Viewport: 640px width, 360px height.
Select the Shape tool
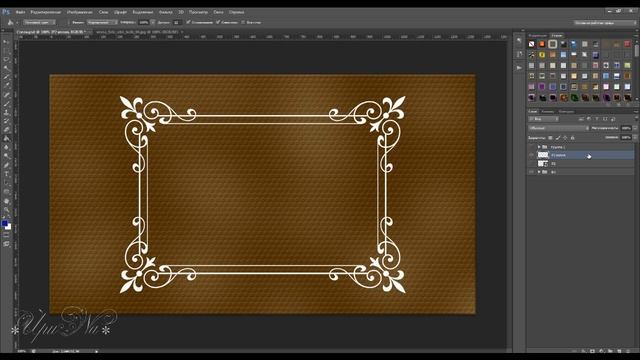click(x=6, y=192)
